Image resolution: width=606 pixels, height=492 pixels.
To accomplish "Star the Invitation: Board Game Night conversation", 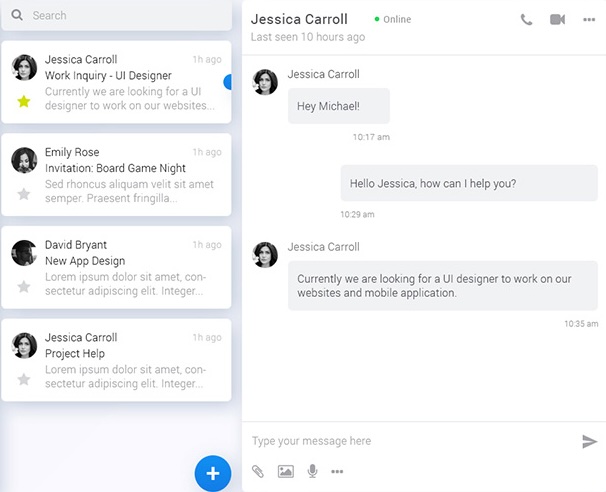I will 24,194.
